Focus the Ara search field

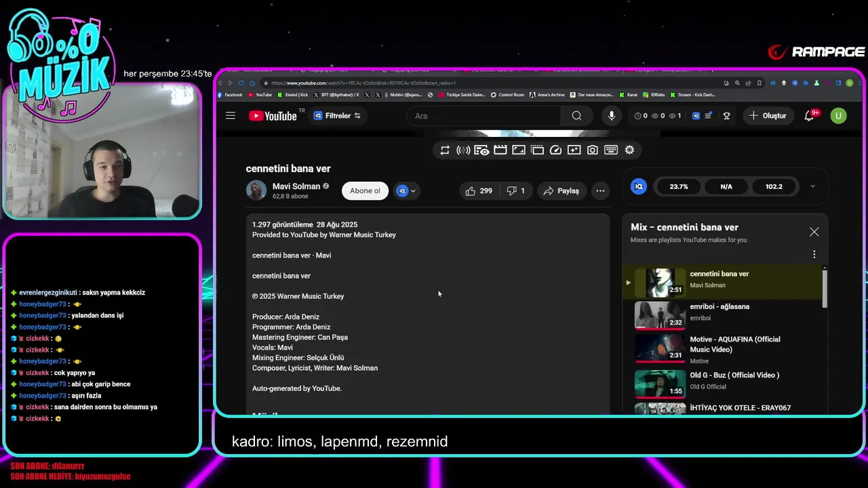coord(484,116)
